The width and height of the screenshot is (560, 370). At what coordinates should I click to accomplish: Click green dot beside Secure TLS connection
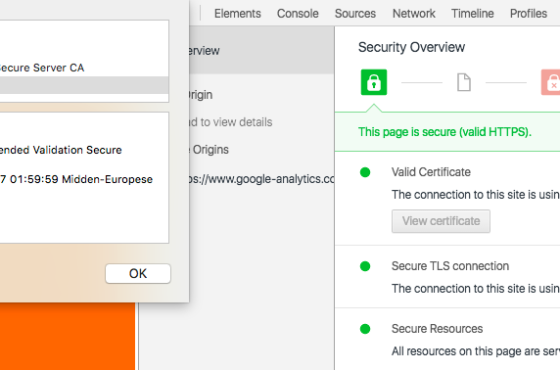[365, 266]
